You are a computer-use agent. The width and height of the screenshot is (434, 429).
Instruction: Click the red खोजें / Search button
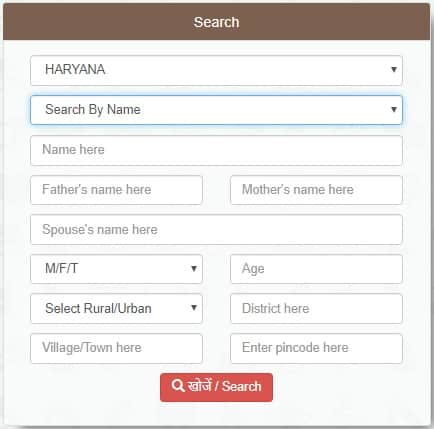point(216,387)
